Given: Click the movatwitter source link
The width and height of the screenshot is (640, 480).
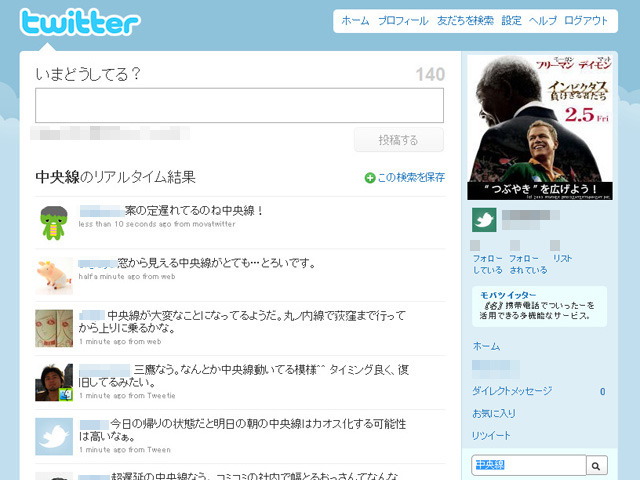Looking at the screenshot, I should [214, 224].
